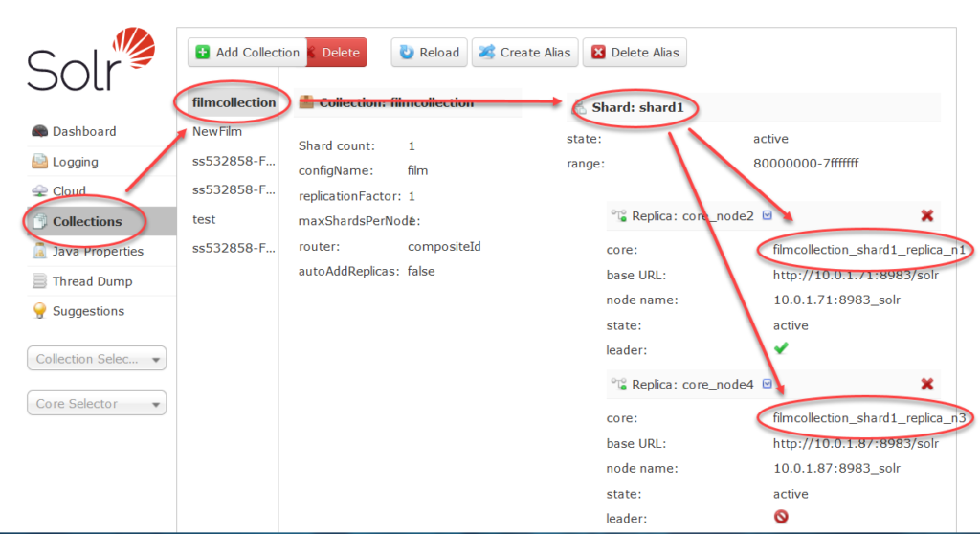Open the Collection Selector dropdown
Viewport: 980px width, 534px height.
coord(97,359)
